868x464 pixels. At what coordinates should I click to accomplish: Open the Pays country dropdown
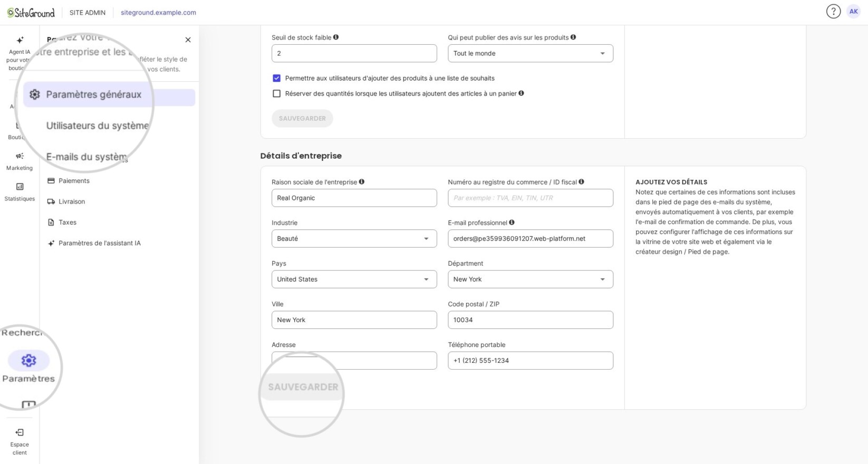pyautogui.click(x=354, y=279)
